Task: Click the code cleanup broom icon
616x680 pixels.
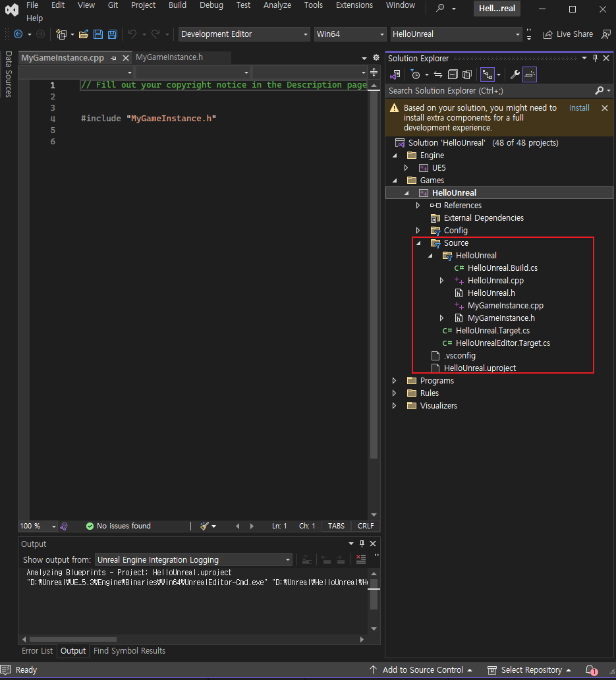Action: click(205, 526)
